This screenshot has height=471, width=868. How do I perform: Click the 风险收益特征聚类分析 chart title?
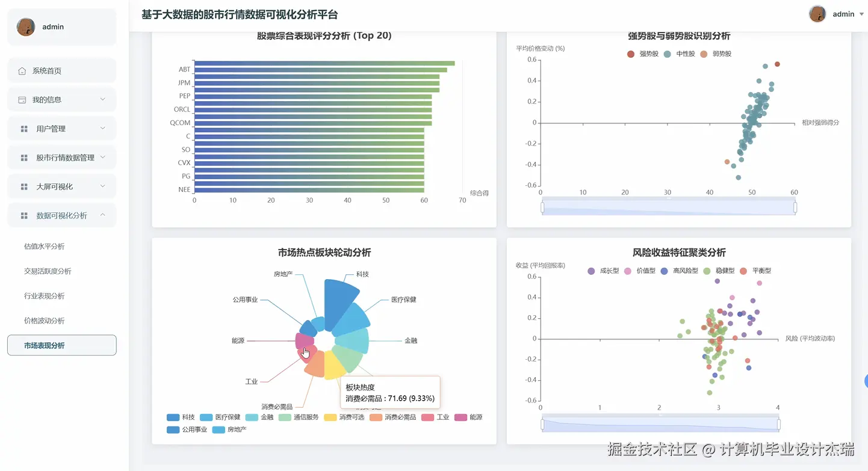click(679, 253)
